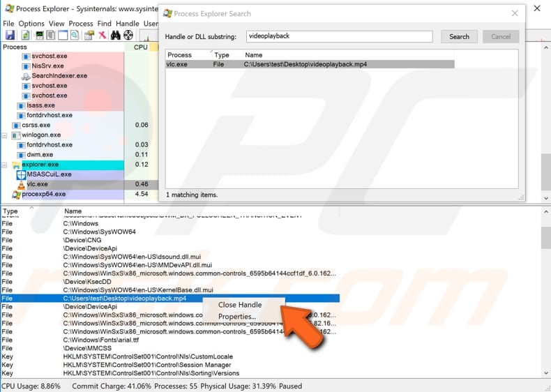551x392 pixels.
Task: Sort search results by Name column
Action: point(348,55)
